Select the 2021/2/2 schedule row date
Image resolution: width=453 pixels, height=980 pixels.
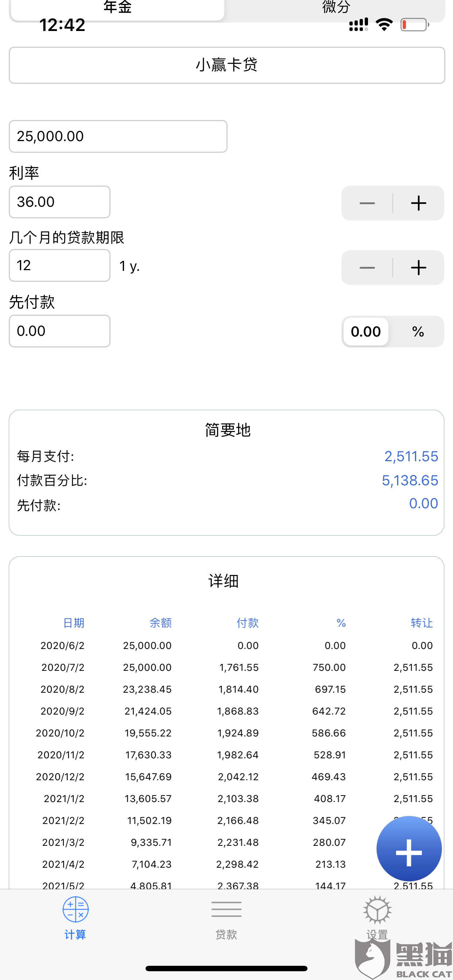pyautogui.click(x=63, y=821)
